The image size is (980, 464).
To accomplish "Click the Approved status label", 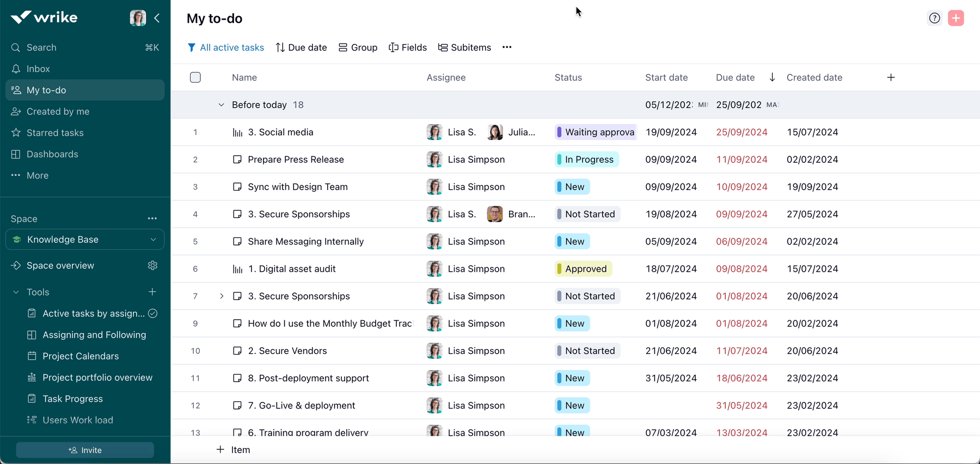I will point(585,269).
